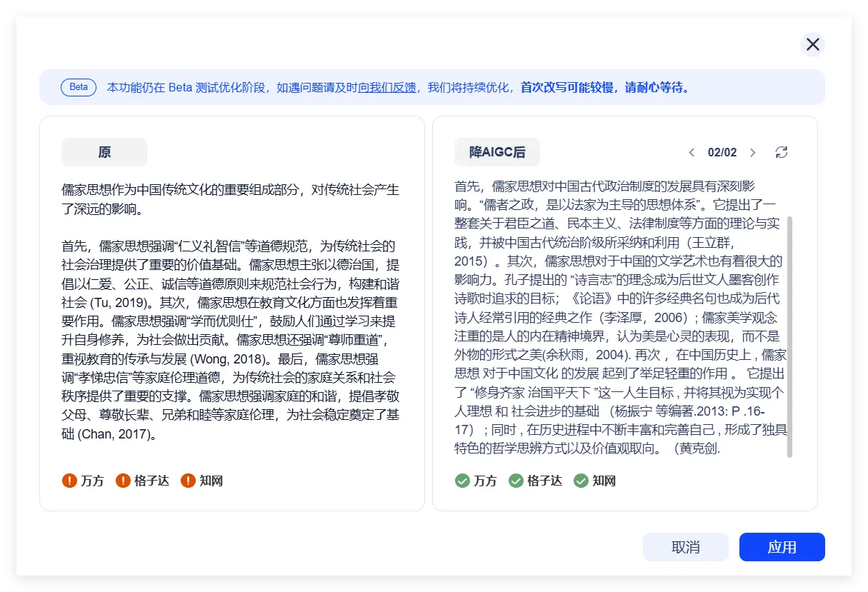The width and height of the screenshot is (868, 592).
Task: Cancel the rewrite with 取消
Action: (685, 546)
